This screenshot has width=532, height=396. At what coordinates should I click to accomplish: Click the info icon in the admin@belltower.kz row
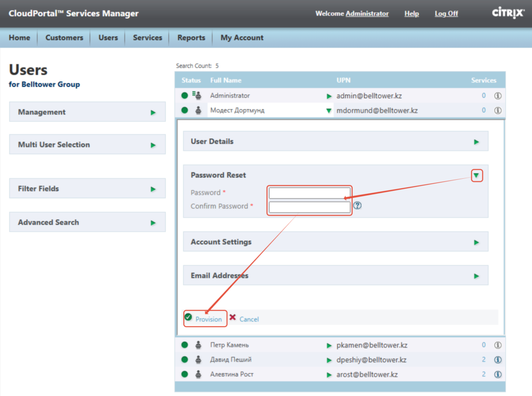pos(498,96)
